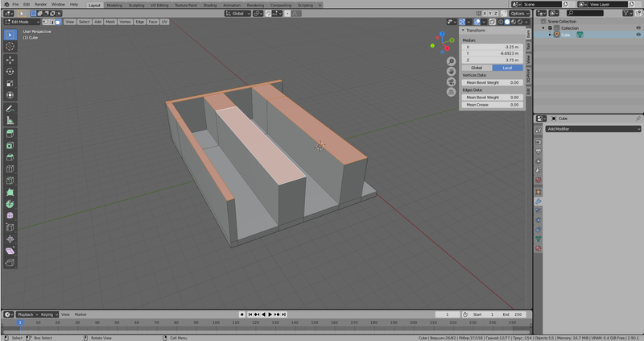Open the Mesh menu in header
This screenshot has width=644, height=341.
[x=110, y=22]
